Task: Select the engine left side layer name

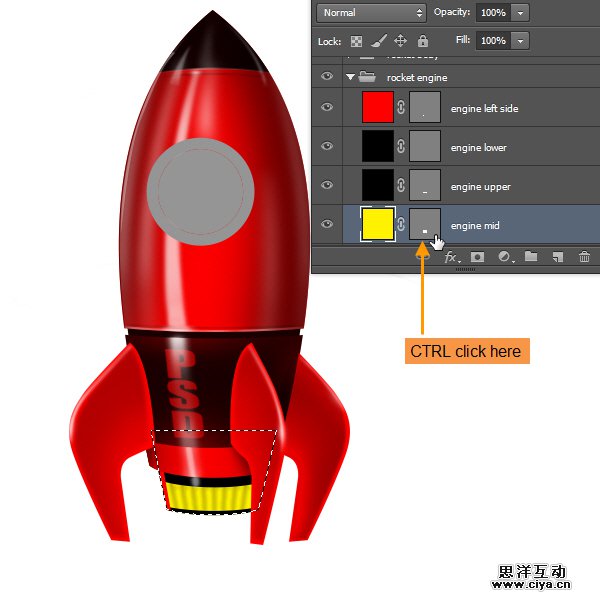Action: 484,109
